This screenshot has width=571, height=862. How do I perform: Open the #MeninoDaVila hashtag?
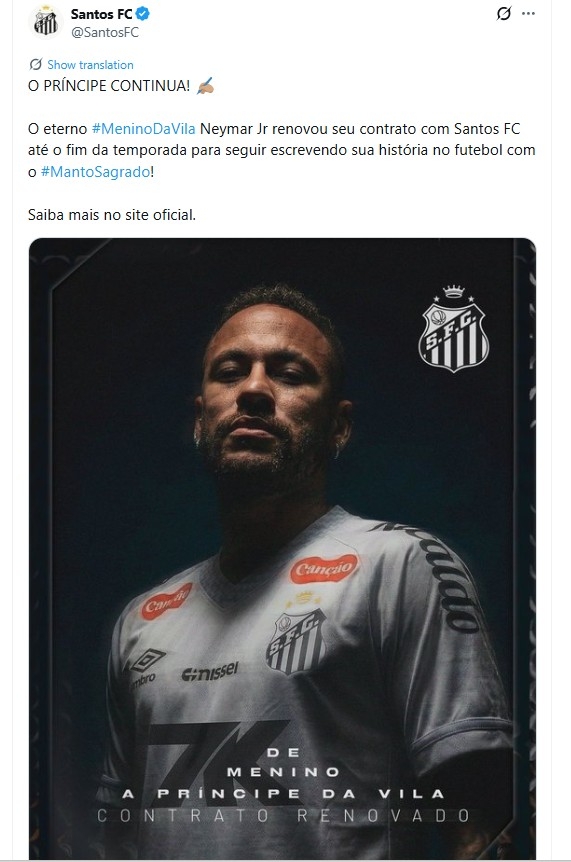[143, 129]
